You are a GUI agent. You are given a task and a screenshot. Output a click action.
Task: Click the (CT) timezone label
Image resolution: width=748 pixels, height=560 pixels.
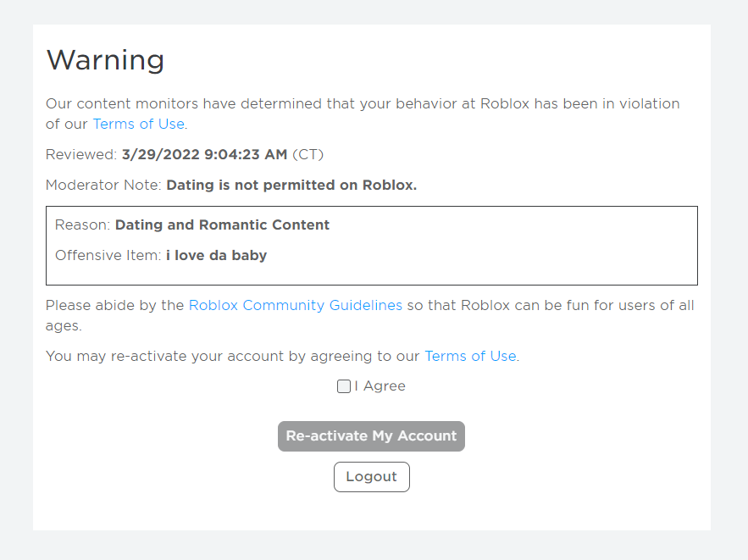point(308,154)
